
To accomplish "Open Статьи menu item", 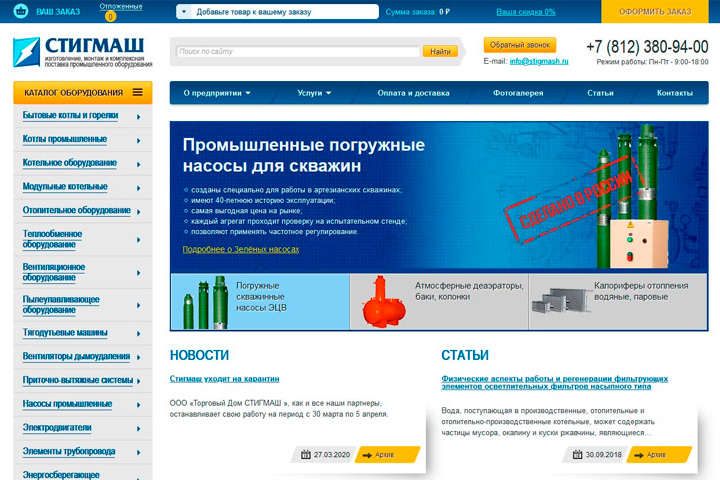I will 600,93.
